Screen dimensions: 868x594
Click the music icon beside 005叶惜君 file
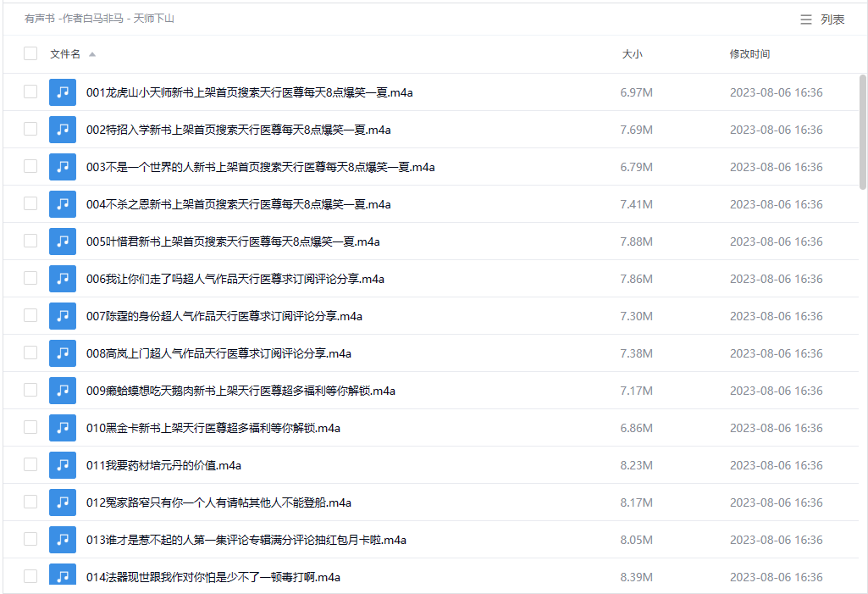(63, 241)
